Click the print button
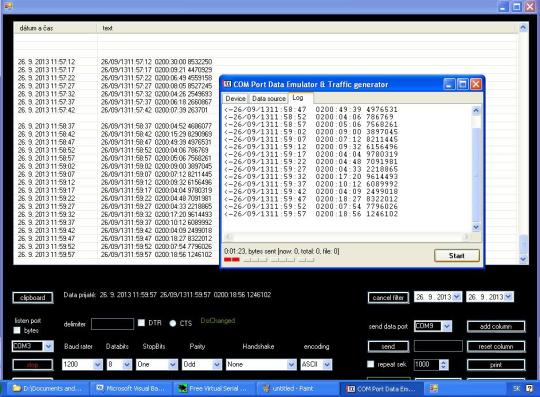This screenshot has width=540, height=397. pyautogui.click(x=496, y=365)
